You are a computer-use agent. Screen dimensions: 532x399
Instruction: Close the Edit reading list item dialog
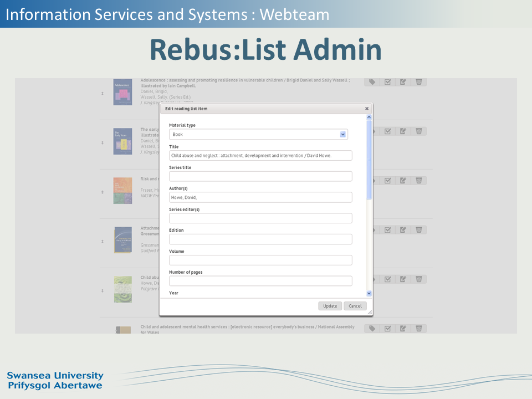[x=367, y=109]
